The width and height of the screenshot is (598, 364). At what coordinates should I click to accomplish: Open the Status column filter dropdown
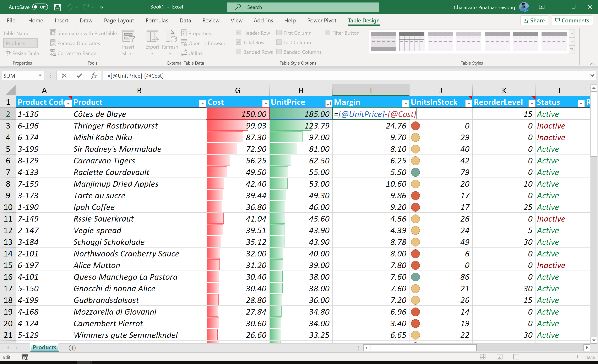tap(581, 104)
